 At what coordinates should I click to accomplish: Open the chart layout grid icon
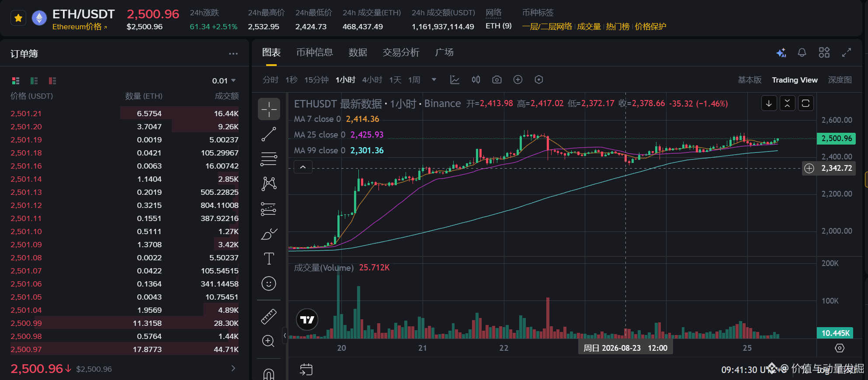[824, 52]
